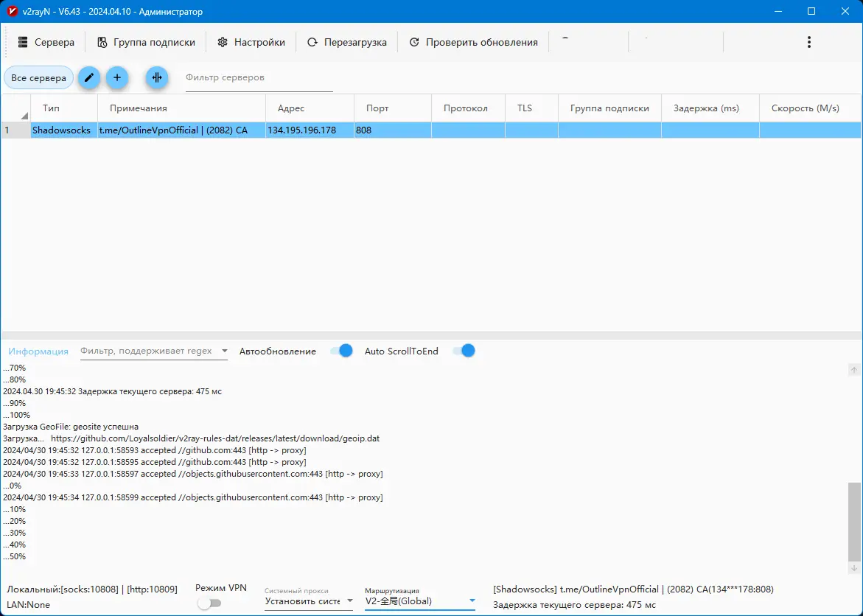The width and height of the screenshot is (863, 616).
Task: Sort by Группа подписки column header
Action: coord(609,108)
